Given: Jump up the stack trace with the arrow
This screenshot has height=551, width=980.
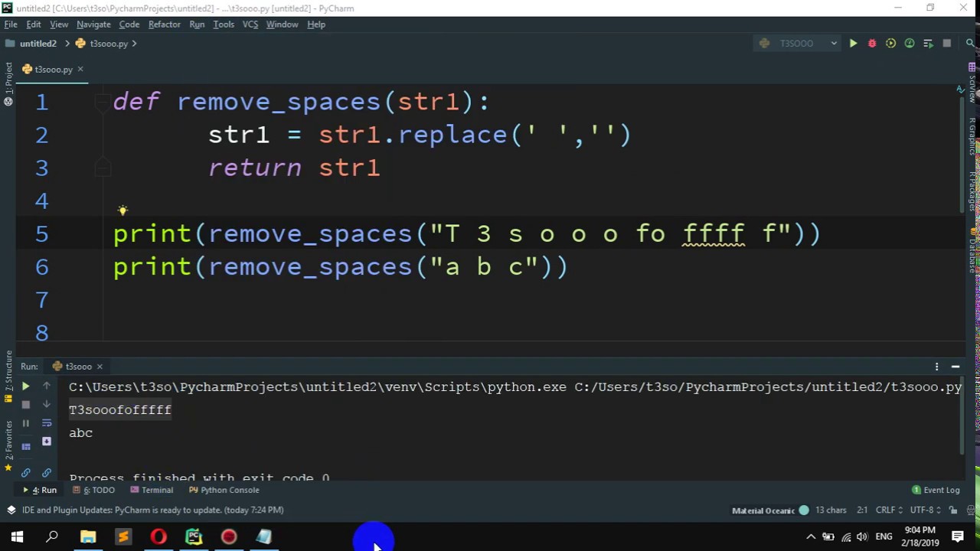Looking at the screenshot, I should tap(47, 386).
